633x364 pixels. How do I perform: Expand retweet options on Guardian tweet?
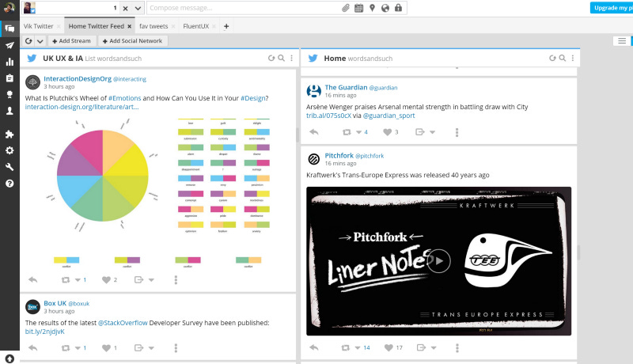(358, 132)
